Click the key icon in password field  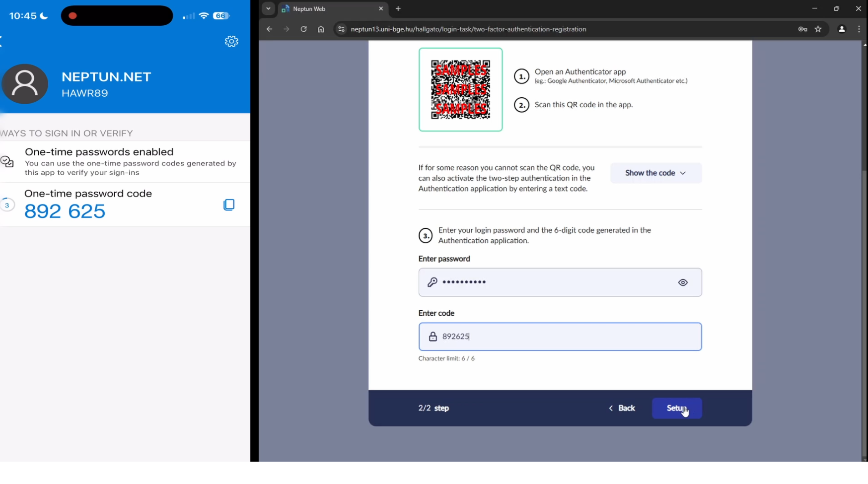tap(433, 282)
